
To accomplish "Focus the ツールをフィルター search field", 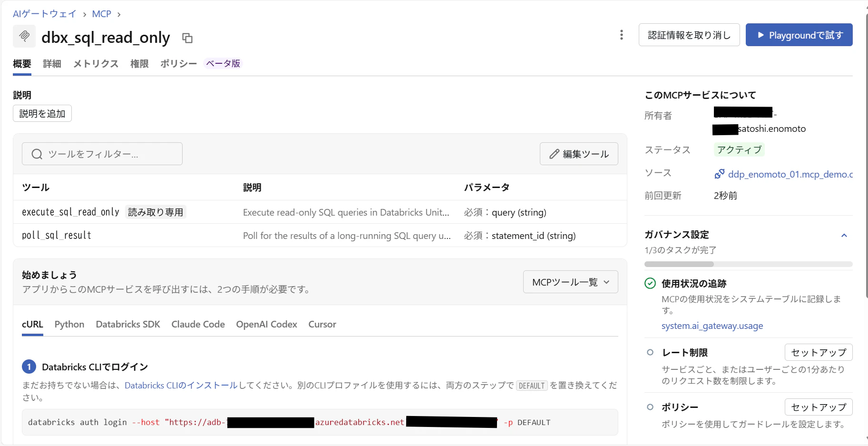I will pos(102,154).
